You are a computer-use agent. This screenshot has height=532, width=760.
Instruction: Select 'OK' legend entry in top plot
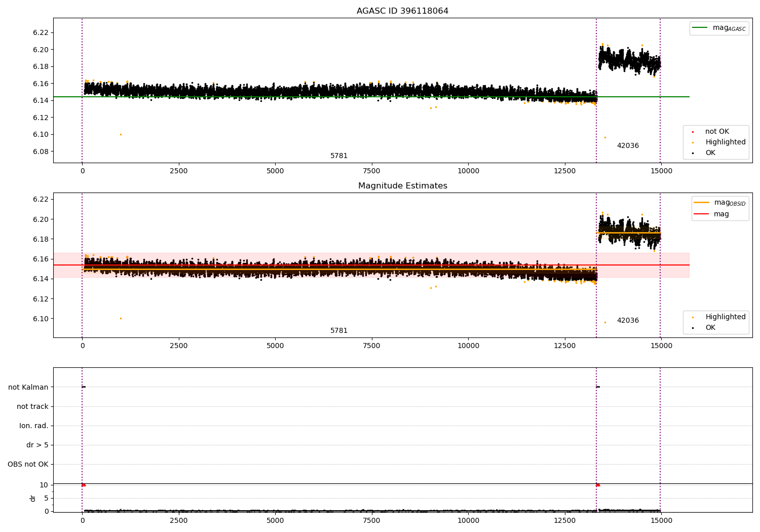click(710, 153)
